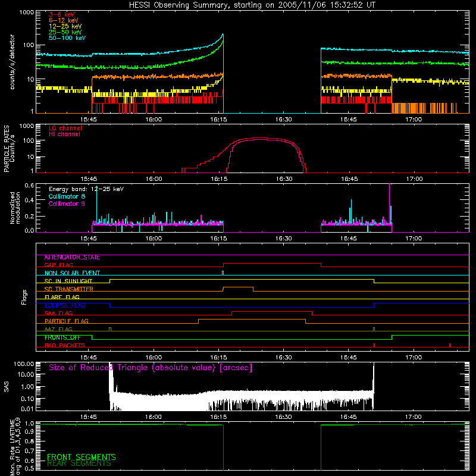Select the cyan 50-100 keV legend label
This screenshot has width=476, height=476.
[67, 38]
